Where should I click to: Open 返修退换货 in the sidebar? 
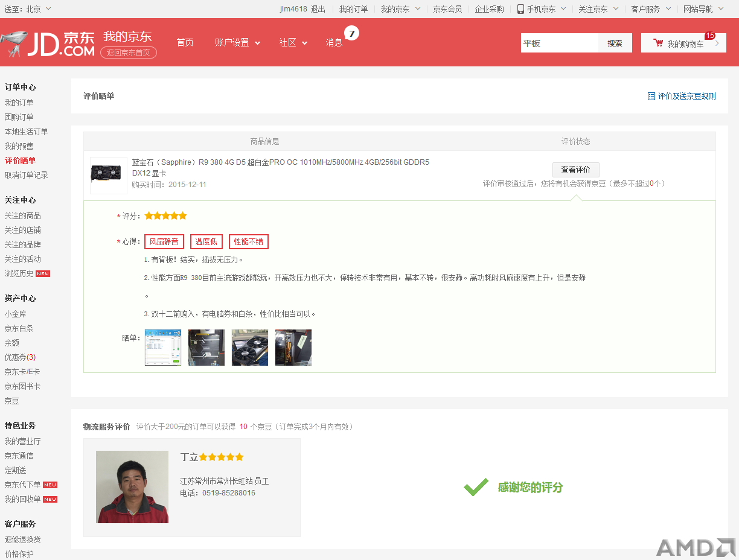[23, 539]
